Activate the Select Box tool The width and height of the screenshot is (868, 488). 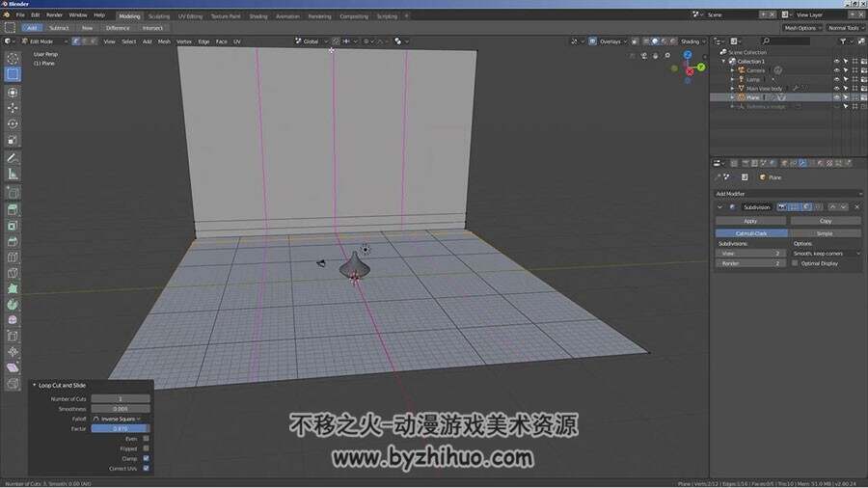[13, 74]
